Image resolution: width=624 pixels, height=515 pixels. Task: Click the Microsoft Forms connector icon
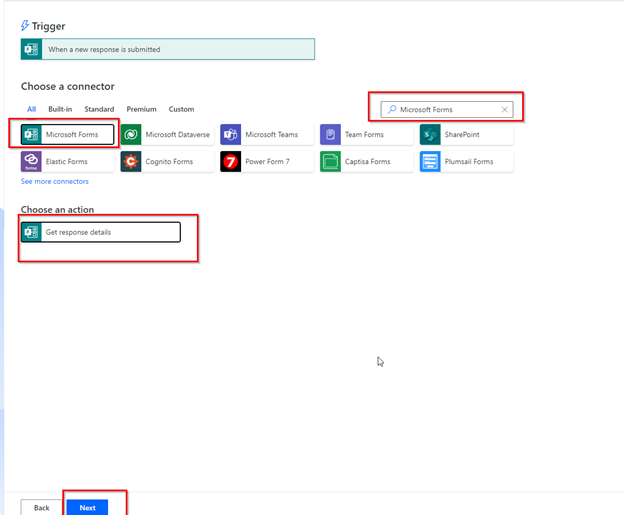31,135
